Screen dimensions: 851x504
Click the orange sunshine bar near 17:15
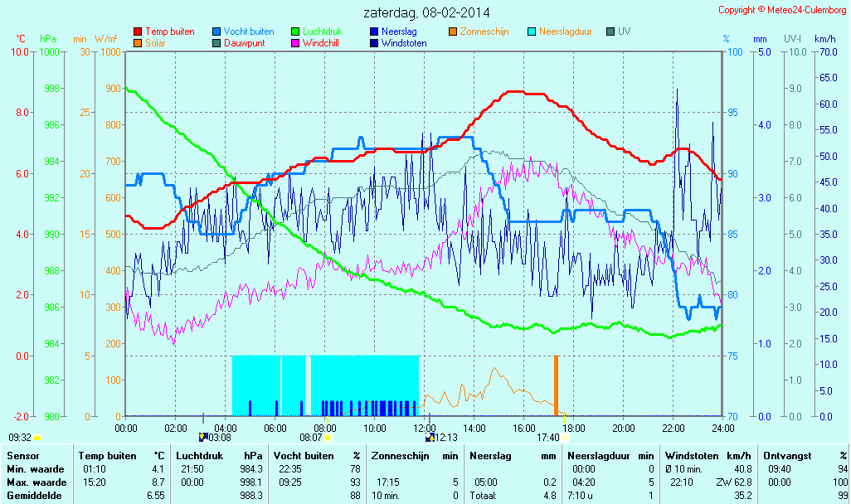pyautogui.click(x=556, y=385)
